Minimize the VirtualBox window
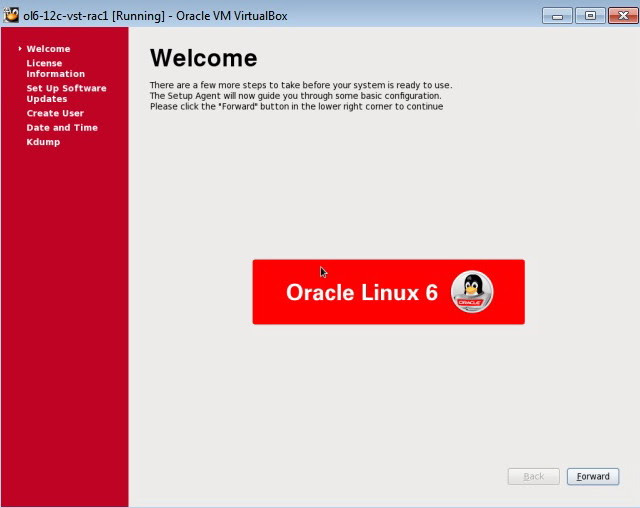Image resolution: width=640 pixels, height=508 pixels. point(557,16)
